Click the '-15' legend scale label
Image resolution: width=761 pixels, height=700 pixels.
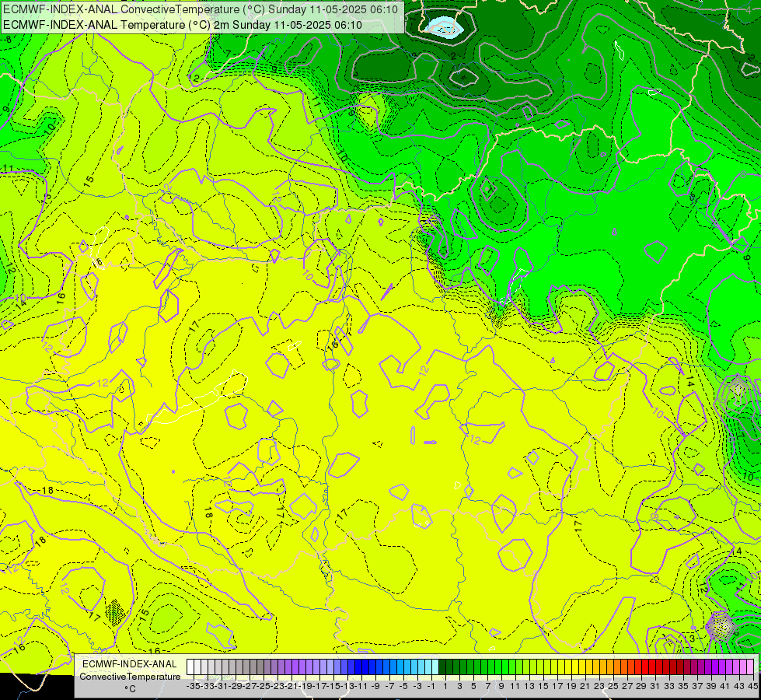(333, 686)
